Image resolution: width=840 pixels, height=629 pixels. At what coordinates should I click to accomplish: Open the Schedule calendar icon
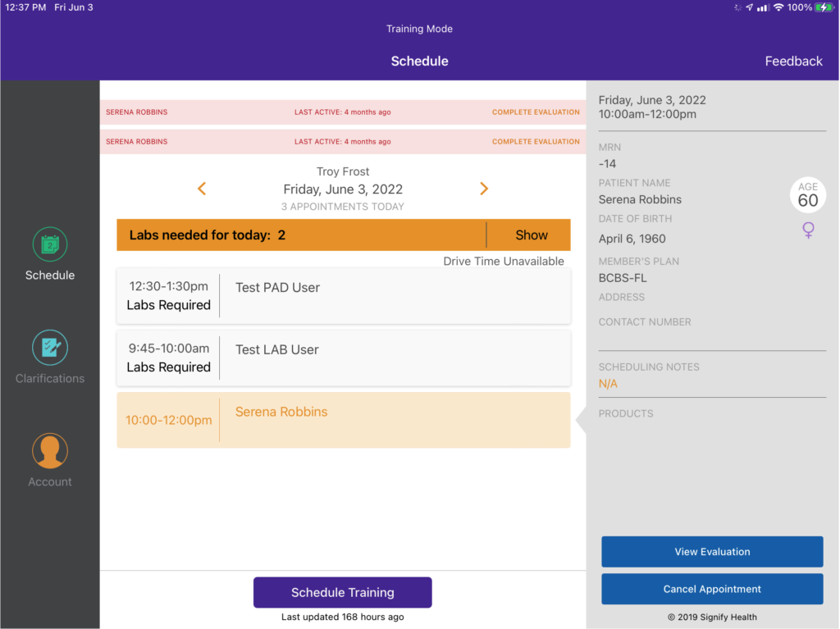[50, 244]
